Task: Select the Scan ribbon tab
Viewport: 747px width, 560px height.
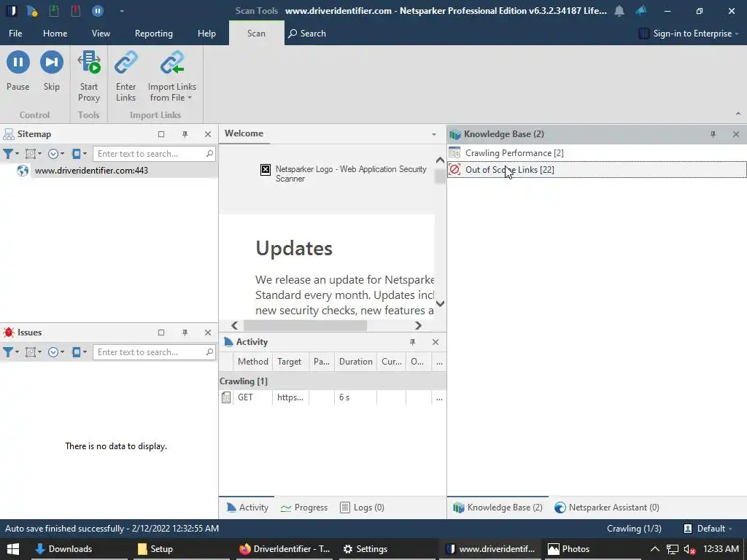Action: [x=256, y=34]
